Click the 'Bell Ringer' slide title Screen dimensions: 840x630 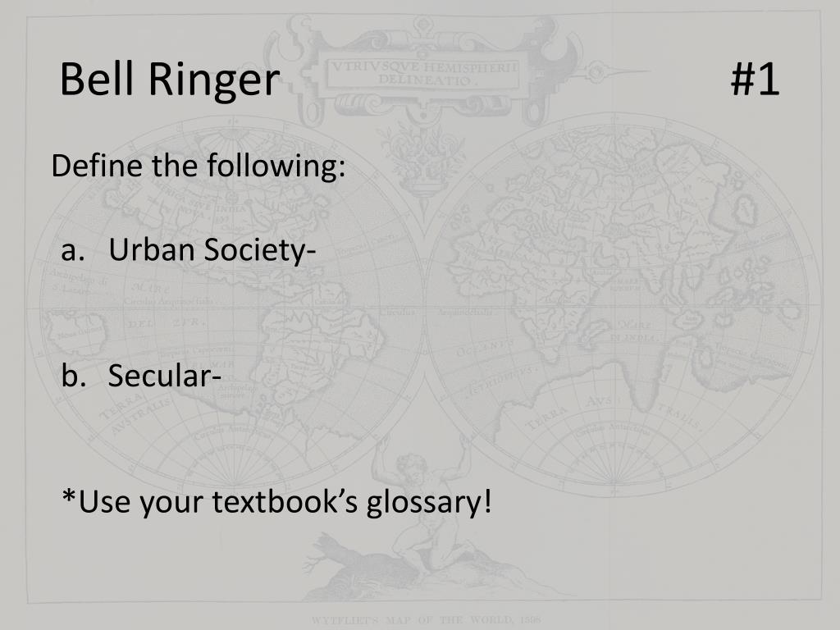[170, 80]
